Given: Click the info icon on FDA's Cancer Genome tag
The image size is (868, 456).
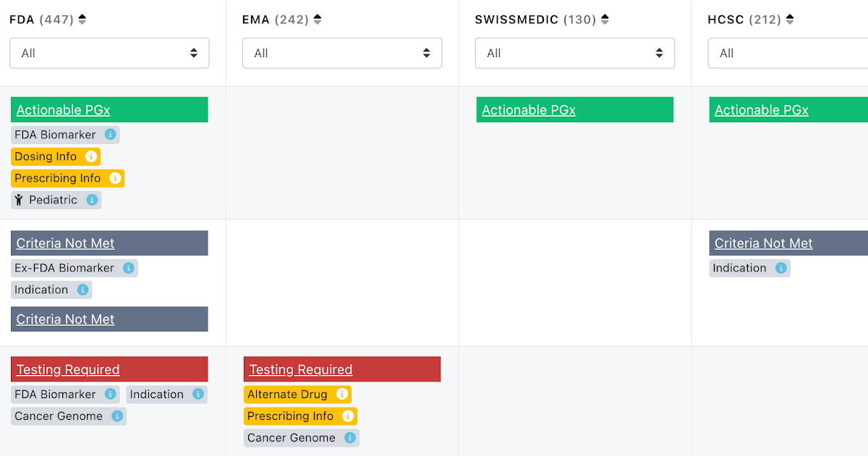Looking at the screenshot, I should click(x=116, y=416).
